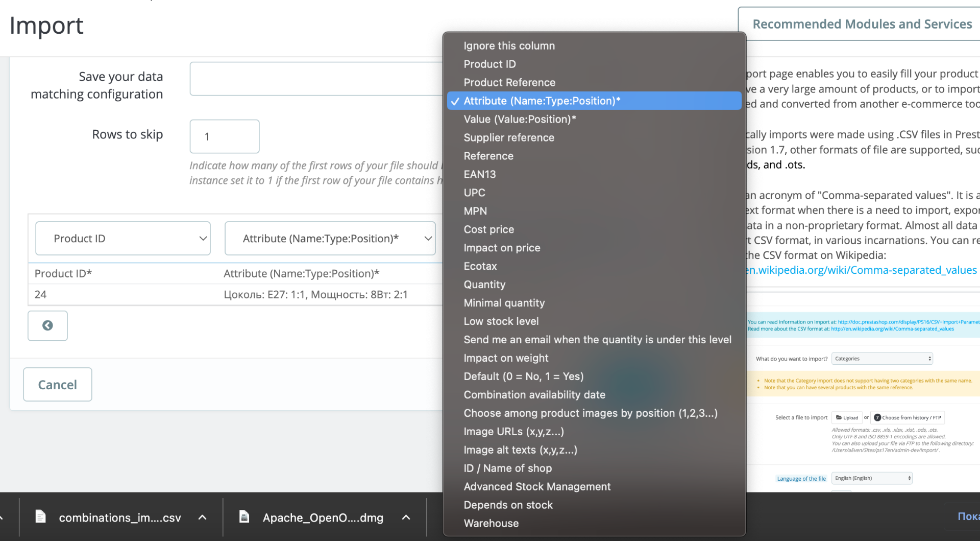980x541 pixels.
Task: Select checked 'Attribute (Name:Type:Position)*' option
Action: pyautogui.click(x=594, y=101)
